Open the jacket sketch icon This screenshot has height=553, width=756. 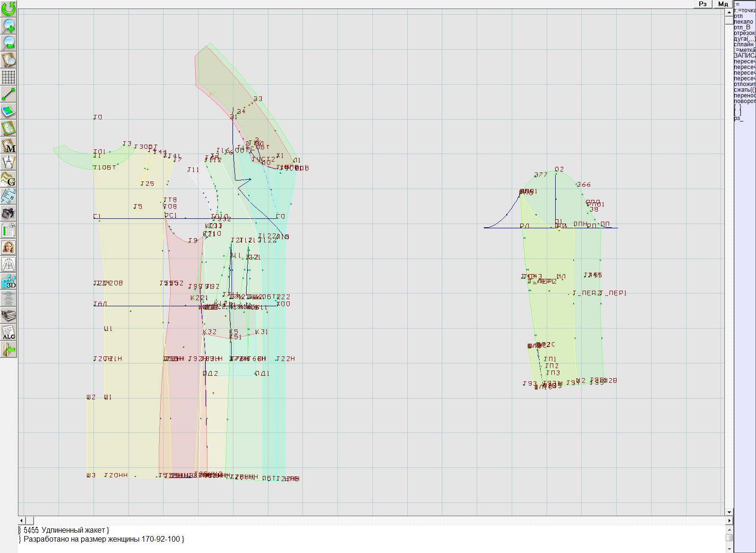[x=9, y=264]
